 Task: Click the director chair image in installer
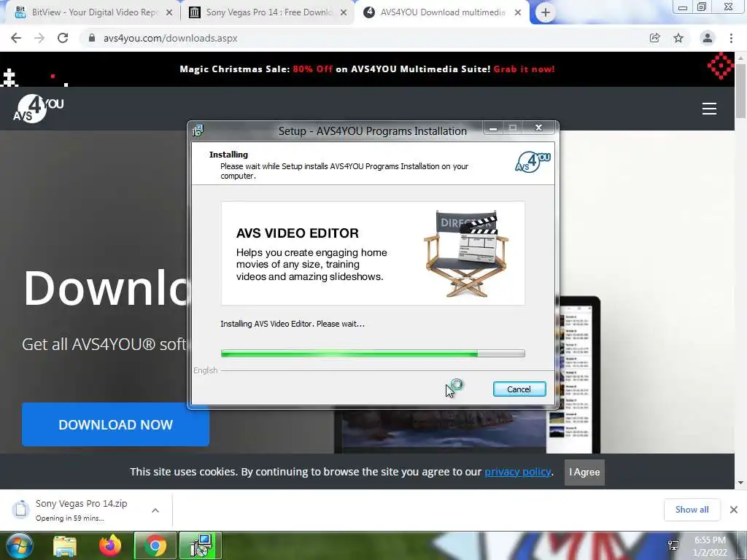tap(466, 254)
